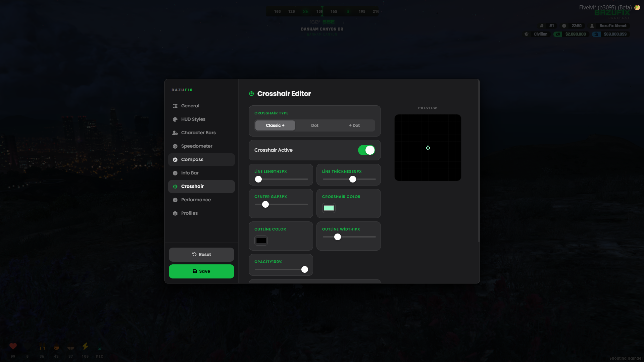
Task: Click the settings panel vertical scrollbar
Action: pyautogui.click(x=479, y=161)
